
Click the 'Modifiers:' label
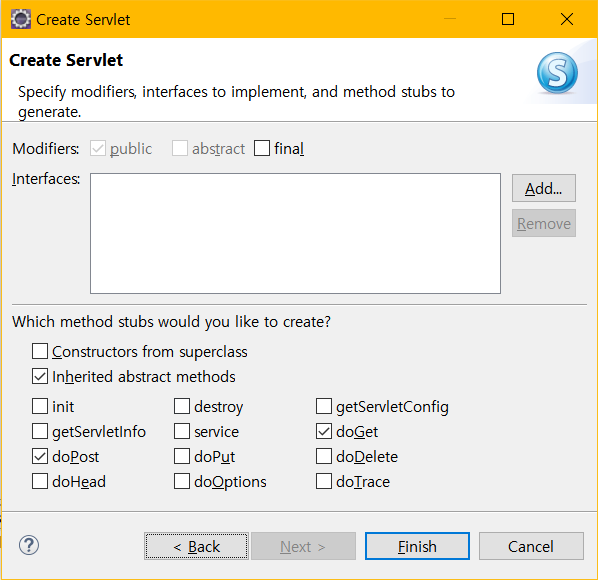point(46,149)
